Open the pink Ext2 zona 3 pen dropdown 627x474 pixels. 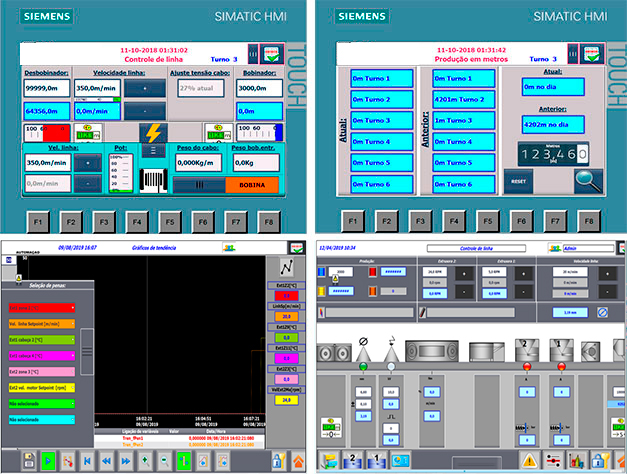[x=42, y=372]
